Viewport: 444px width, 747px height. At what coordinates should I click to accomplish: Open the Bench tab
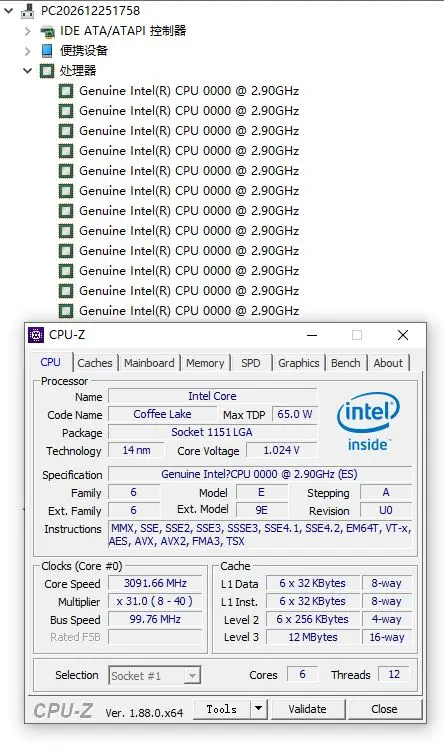point(345,363)
